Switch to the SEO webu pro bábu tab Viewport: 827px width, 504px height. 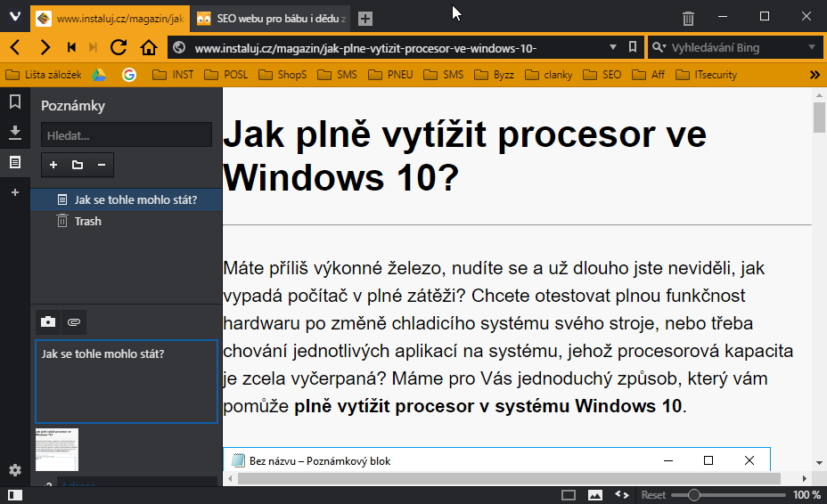(270, 19)
